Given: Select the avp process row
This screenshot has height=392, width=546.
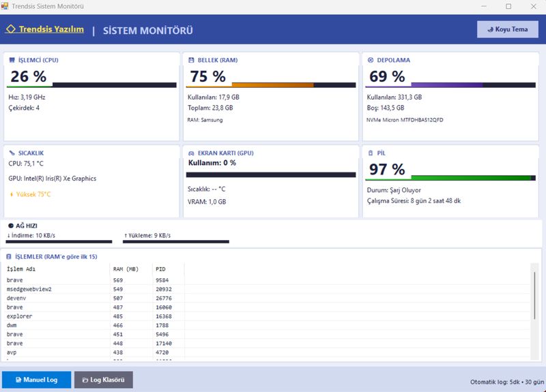Looking at the screenshot, I should point(268,352).
